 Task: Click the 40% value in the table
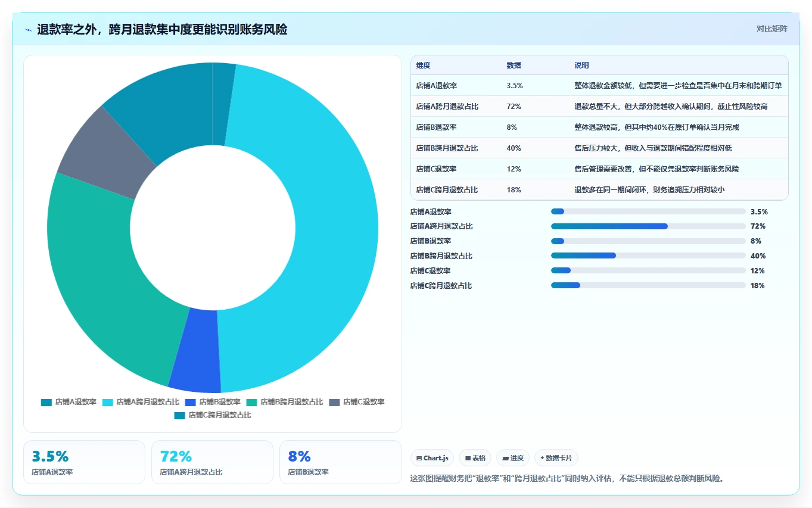point(514,148)
